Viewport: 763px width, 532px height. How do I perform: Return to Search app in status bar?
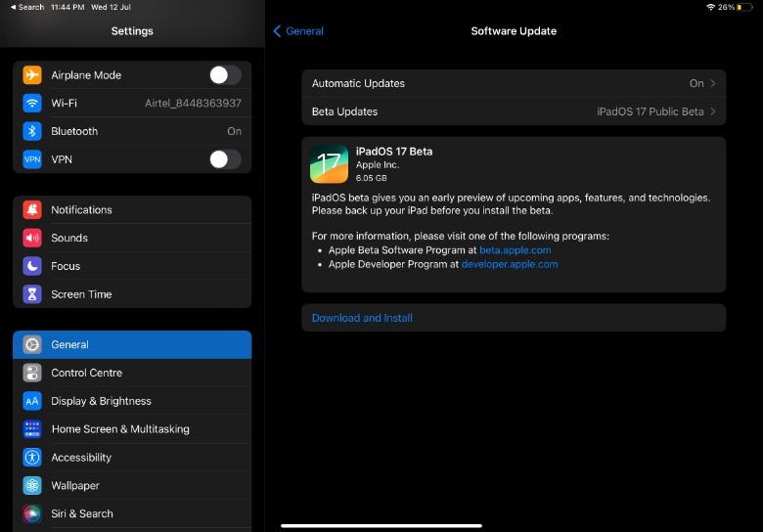click(x=27, y=7)
